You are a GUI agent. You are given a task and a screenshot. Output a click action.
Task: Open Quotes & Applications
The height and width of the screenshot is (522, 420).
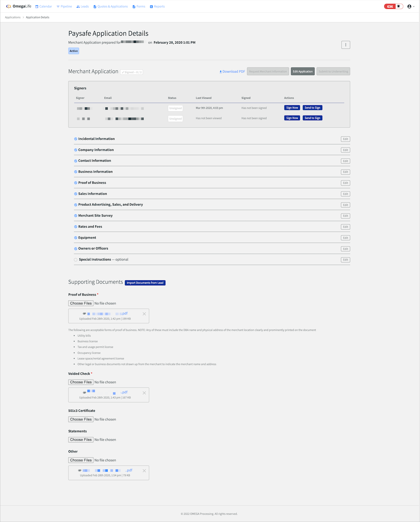tap(111, 6)
